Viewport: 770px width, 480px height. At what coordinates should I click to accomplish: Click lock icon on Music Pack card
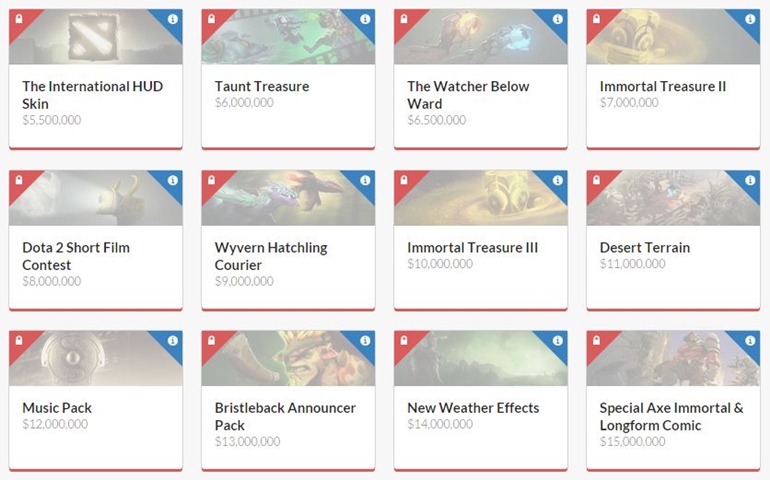click(19, 340)
